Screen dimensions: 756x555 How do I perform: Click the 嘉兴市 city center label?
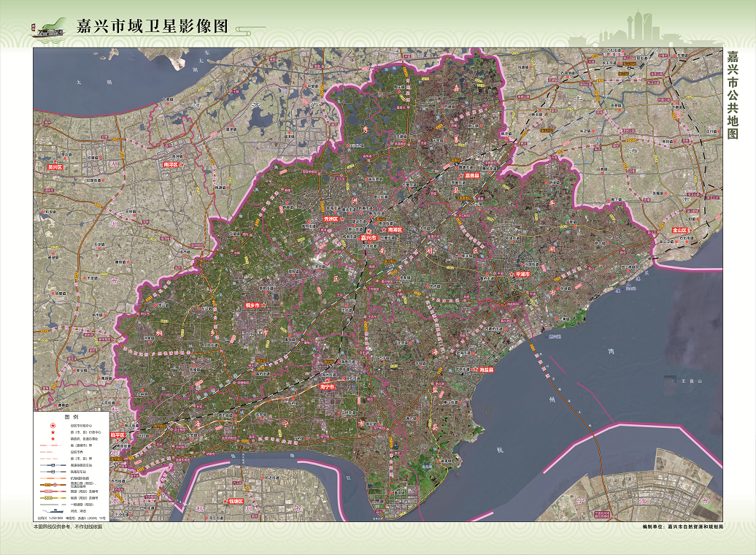pos(369,237)
